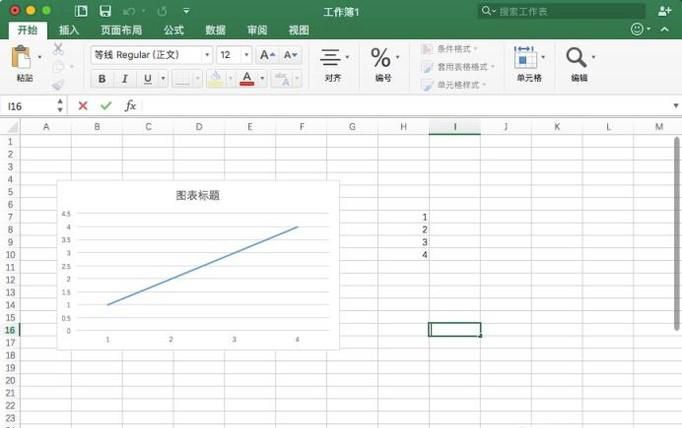Screen dimensions: 682x428
Task: Click the Undo arrow icon
Action: pyautogui.click(x=129, y=11)
